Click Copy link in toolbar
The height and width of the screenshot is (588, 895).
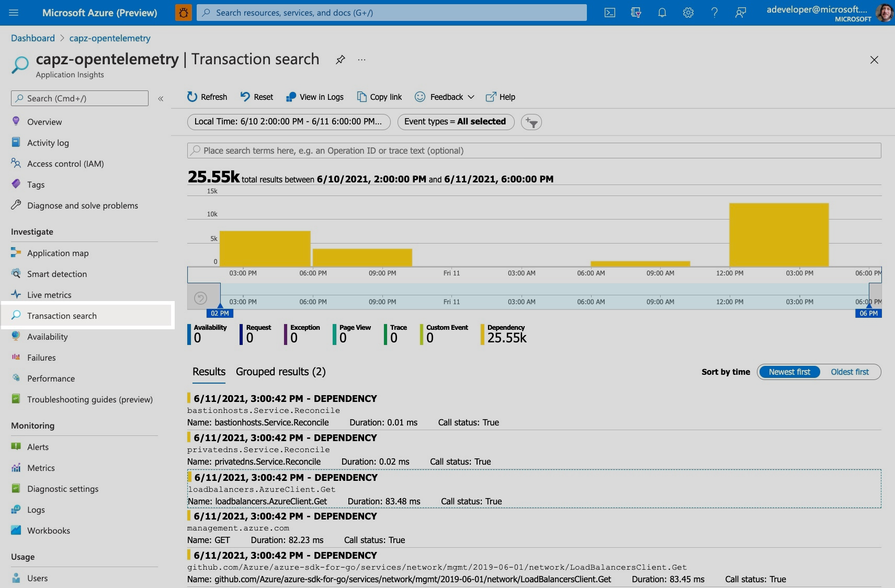380,97
